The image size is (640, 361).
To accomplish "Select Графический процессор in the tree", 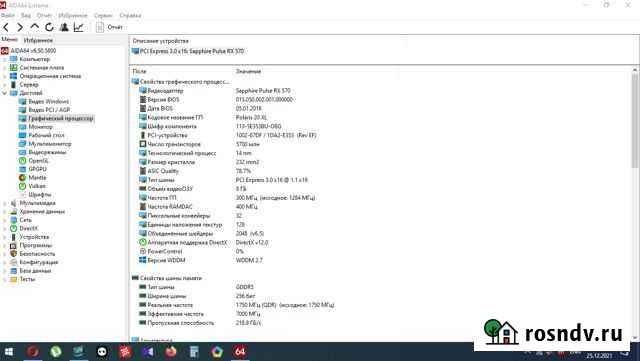I will click(61, 118).
